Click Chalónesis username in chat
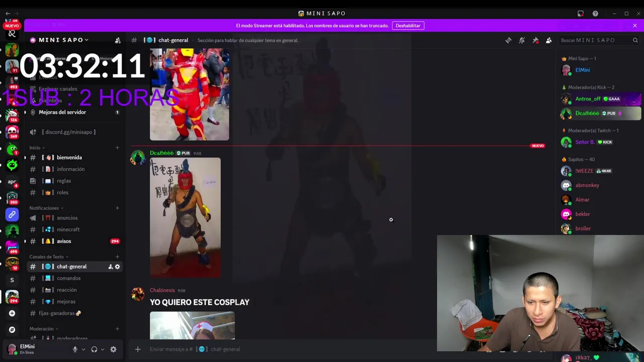The height and width of the screenshot is (362, 644). point(162,290)
